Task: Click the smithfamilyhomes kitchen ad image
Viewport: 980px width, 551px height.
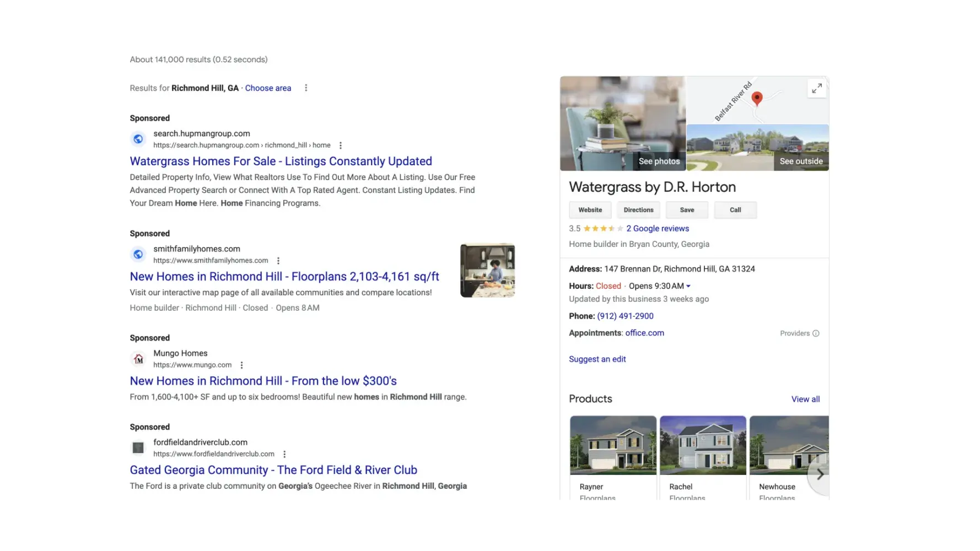Action: point(488,271)
